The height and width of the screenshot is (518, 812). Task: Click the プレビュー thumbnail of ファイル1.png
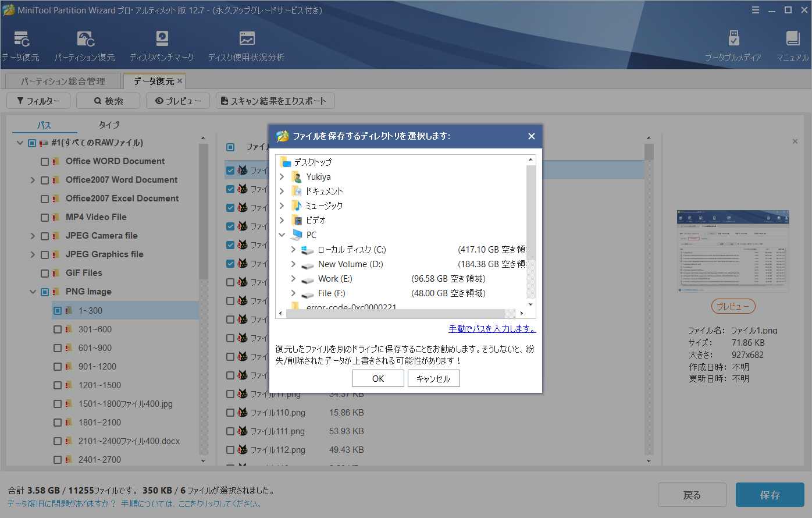click(733, 251)
